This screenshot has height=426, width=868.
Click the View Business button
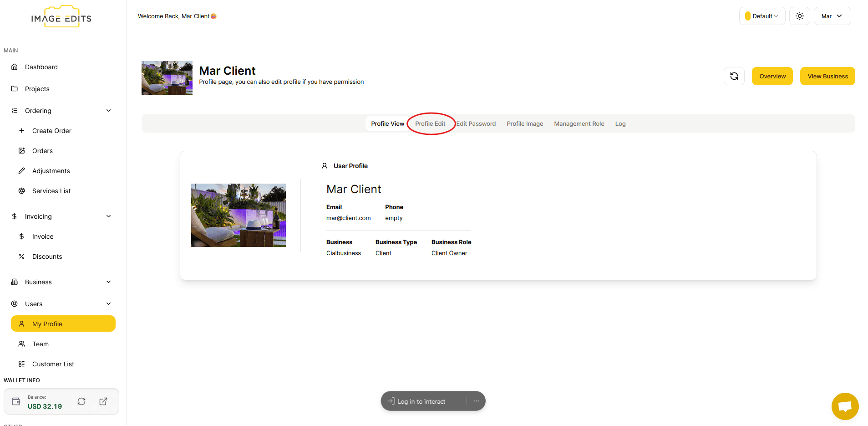(827, 76)
